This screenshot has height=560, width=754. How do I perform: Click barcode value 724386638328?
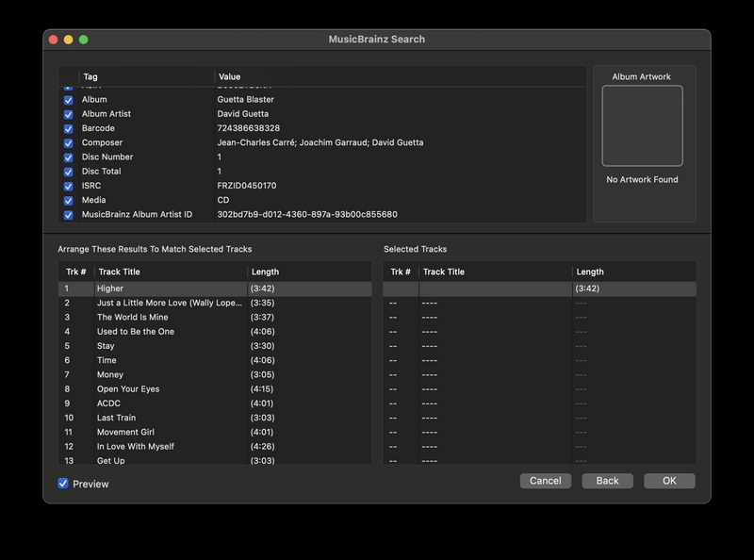pyautogui.click(x=248, y=128)
